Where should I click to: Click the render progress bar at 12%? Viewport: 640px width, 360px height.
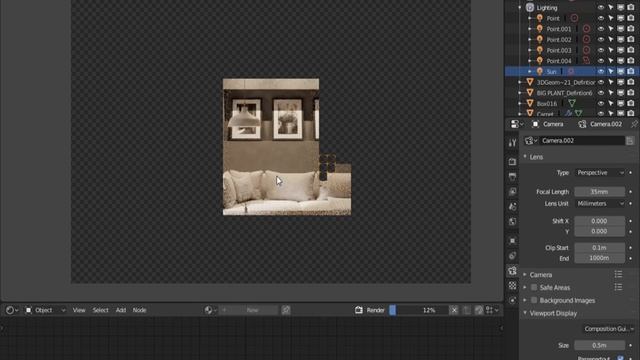(x=418, y=310)
